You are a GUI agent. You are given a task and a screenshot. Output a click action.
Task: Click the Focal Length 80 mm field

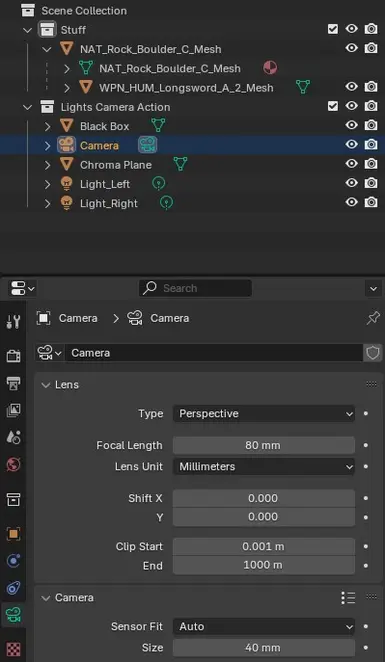[264, 445]
